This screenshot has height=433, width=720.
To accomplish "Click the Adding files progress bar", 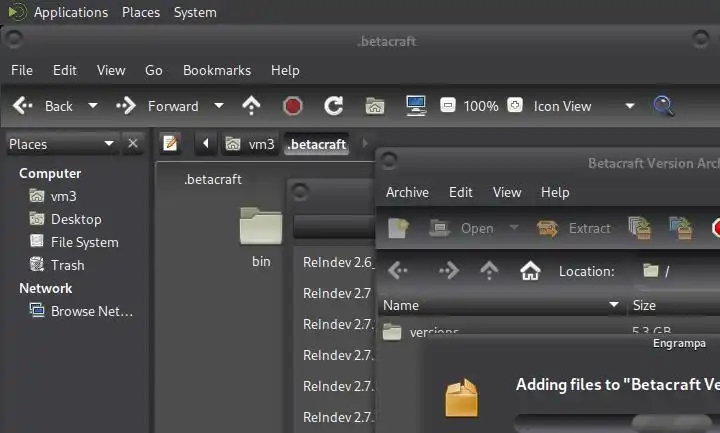I will (x=617, y=422).
